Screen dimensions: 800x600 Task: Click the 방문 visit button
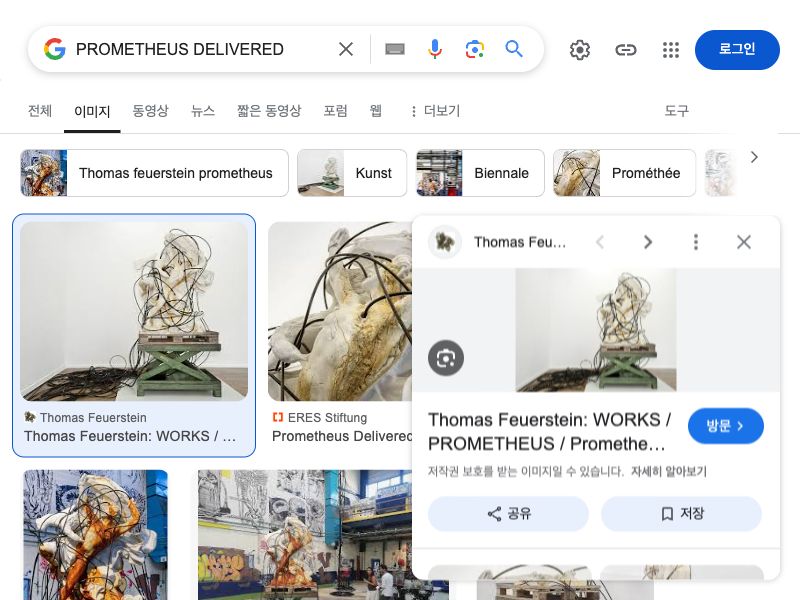pyautogui.click(x=726, y=426)
